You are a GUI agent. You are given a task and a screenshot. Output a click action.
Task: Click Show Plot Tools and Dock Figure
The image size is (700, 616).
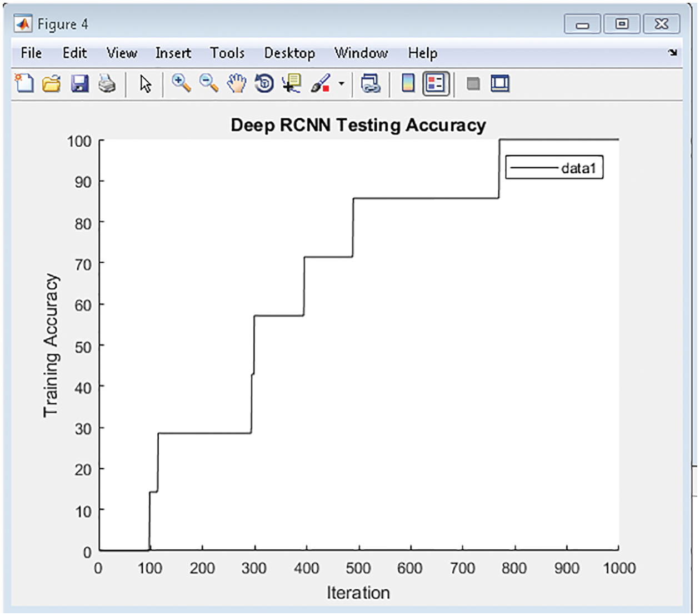[500, 84]
